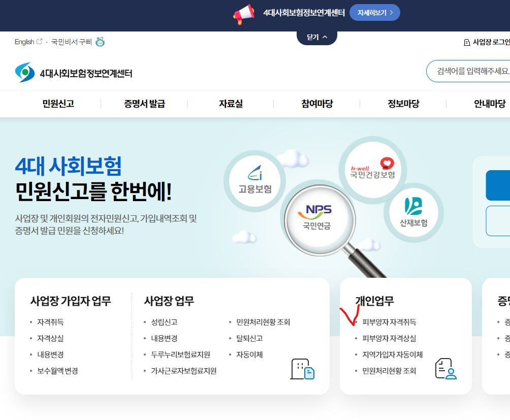Select 내용변경 under 사업장 가입자 업무

pos(50,354)
